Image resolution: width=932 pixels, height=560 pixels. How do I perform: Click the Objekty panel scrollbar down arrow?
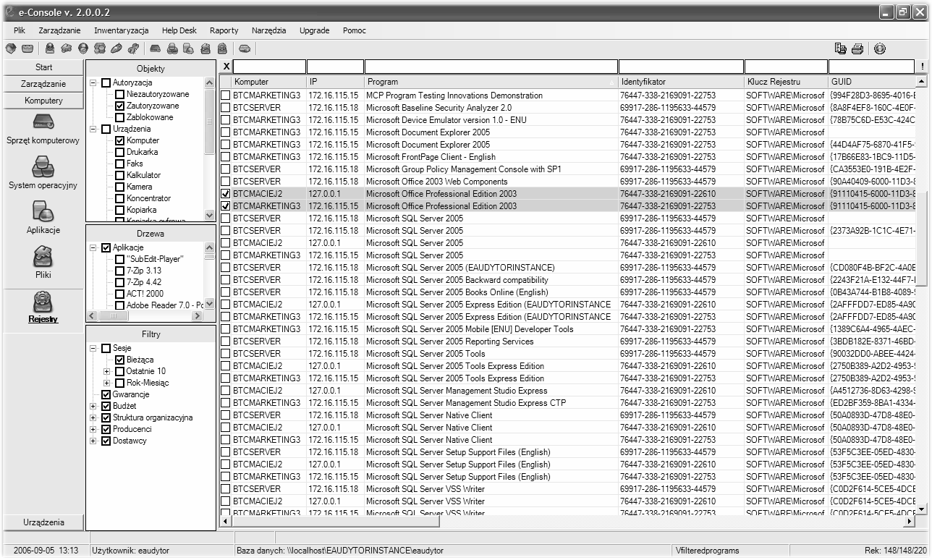click(x=210, y=216)
